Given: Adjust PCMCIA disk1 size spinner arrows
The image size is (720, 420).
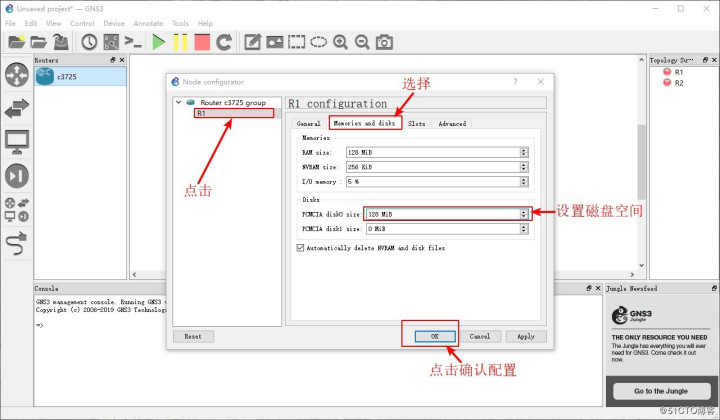Looking at the screenshot, I should (x=524, y=229).
